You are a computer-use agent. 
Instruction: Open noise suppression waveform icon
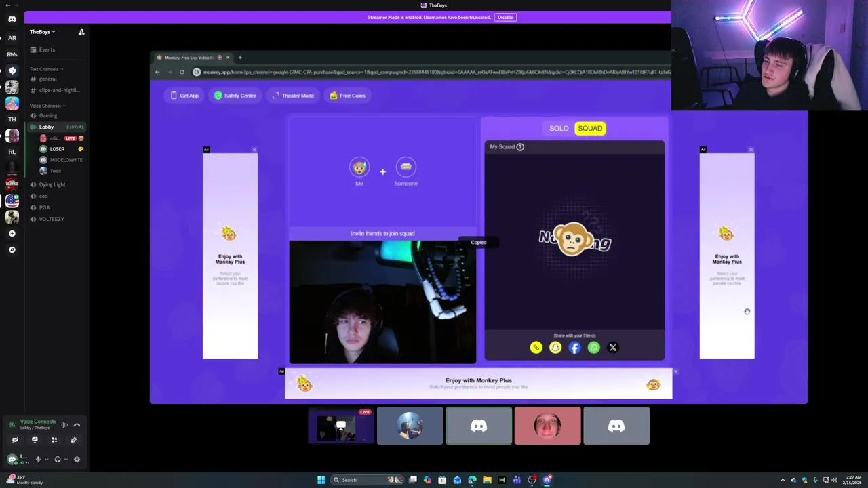[64, 425]
